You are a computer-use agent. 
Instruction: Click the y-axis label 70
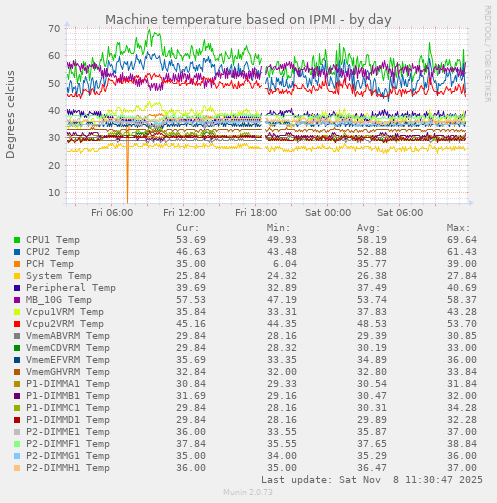54,29
